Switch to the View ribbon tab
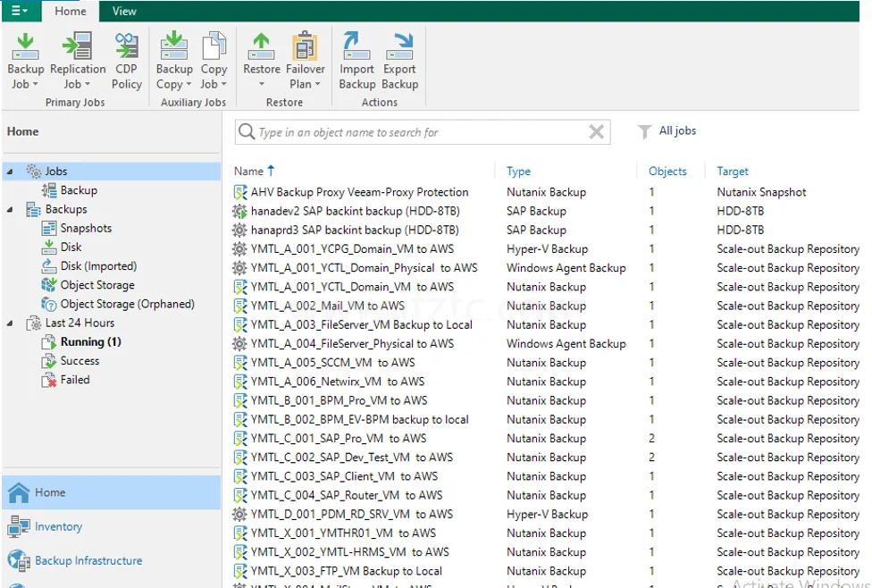This screenshot has height=588, width=872. pos(124,12)
